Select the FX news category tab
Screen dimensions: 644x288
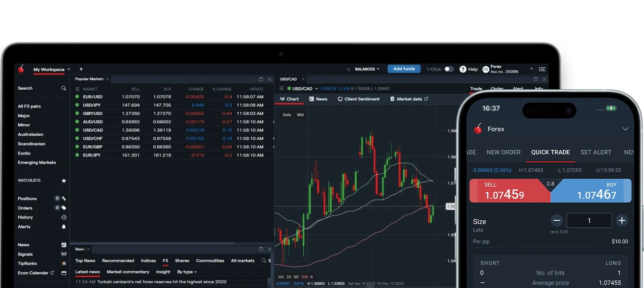coord(165,261)
